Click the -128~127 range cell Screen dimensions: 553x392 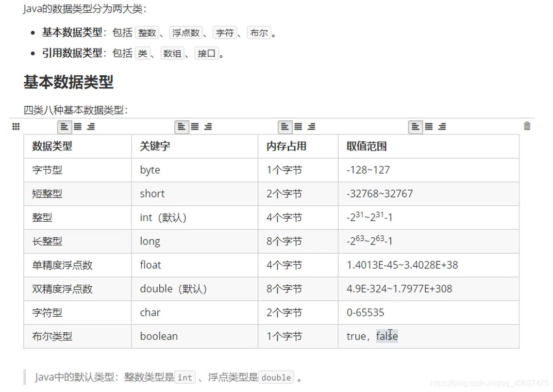(x=429, y=170)
